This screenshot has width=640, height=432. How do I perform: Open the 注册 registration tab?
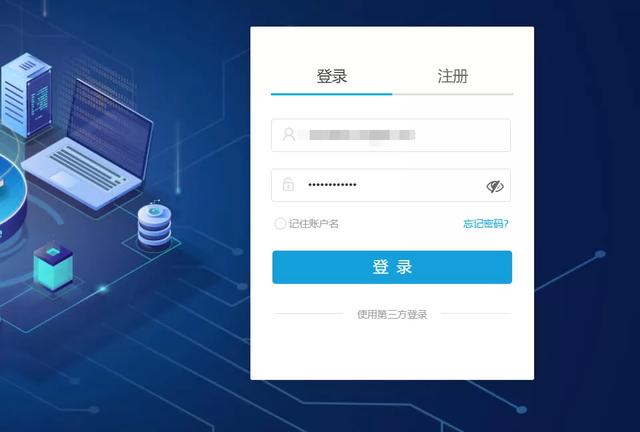click(x=453, y=76)
